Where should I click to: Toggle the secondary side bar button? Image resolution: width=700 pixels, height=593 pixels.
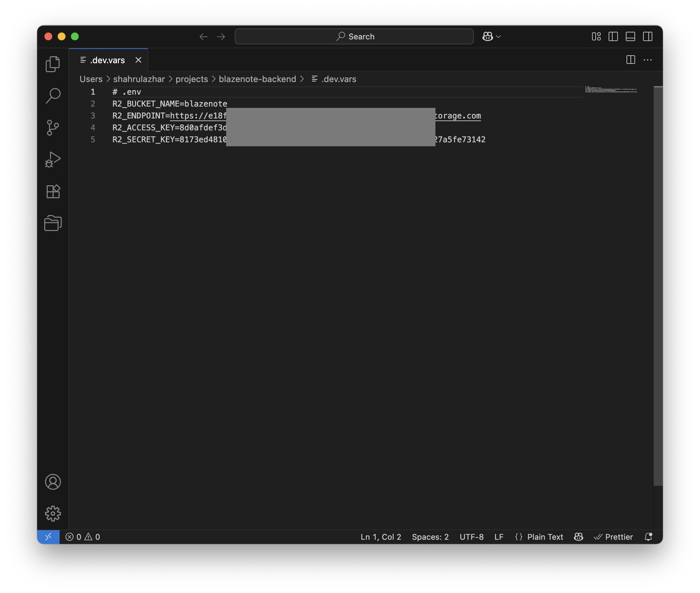click(647, 36)
